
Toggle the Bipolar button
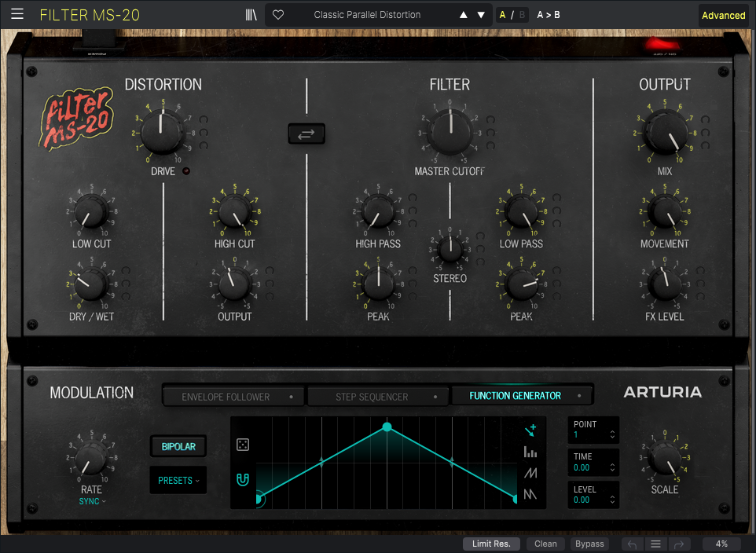tap(178, 446)
